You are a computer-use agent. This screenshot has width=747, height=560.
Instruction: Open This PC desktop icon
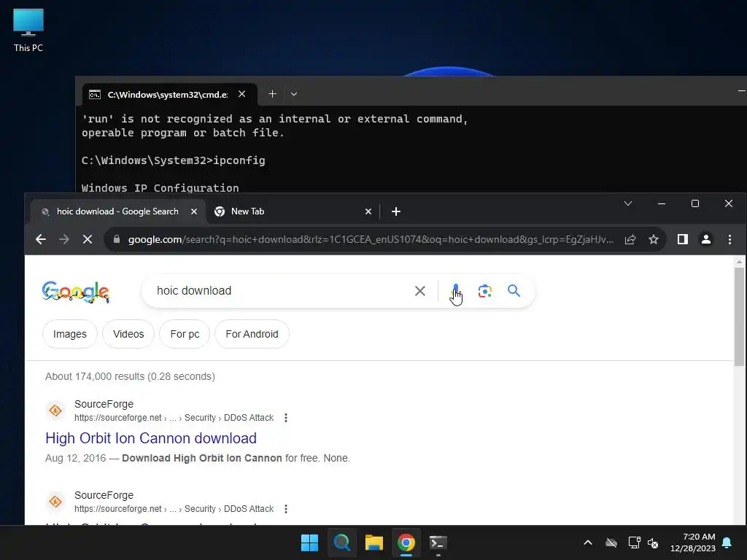click(x=28, y=30)
